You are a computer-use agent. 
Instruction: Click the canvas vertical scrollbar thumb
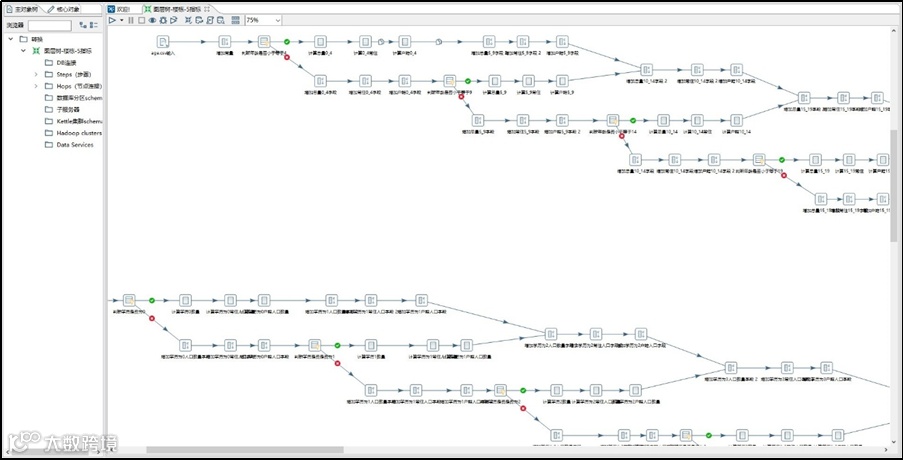click(x=893, y=185)
